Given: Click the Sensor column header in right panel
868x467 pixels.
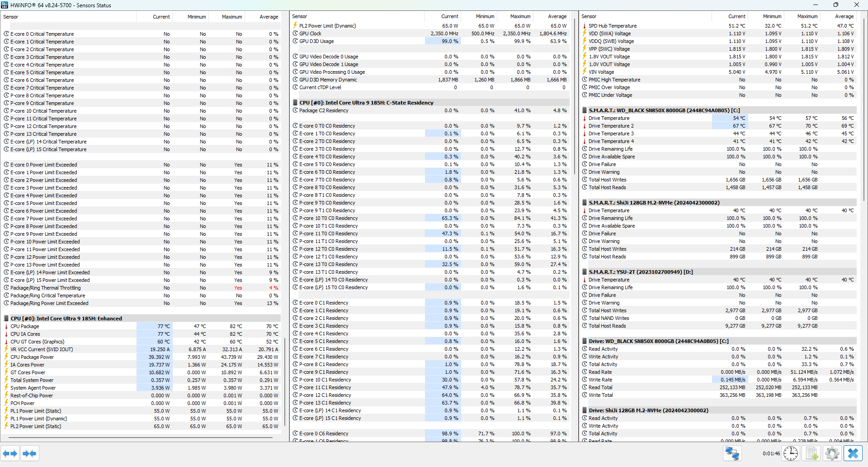Looking at the screenshot, I should (589, 16).
